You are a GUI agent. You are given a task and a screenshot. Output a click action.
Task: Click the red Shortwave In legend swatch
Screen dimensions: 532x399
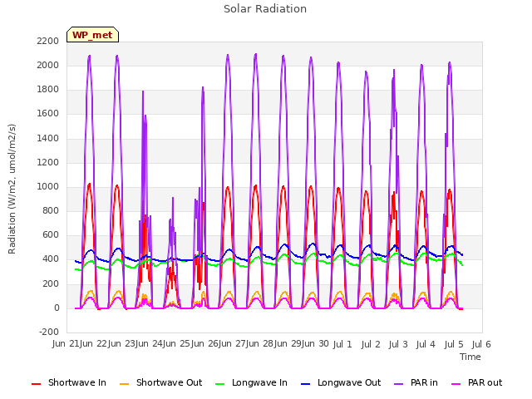36,384
